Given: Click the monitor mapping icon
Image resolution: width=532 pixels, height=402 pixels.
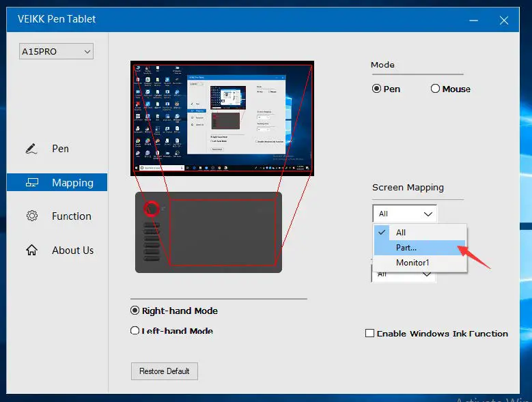Looking at the screenshot, I should 32,182.
